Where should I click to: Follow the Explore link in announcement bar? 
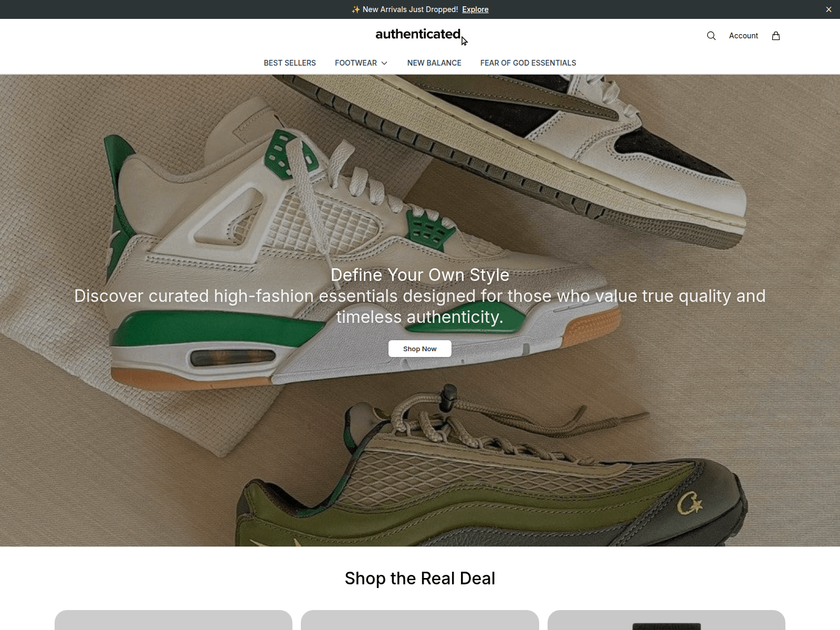pos(475,9)
